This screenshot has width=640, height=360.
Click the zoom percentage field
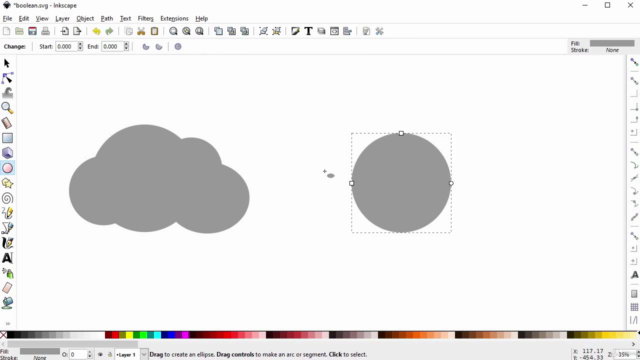(x=624, y=355)
